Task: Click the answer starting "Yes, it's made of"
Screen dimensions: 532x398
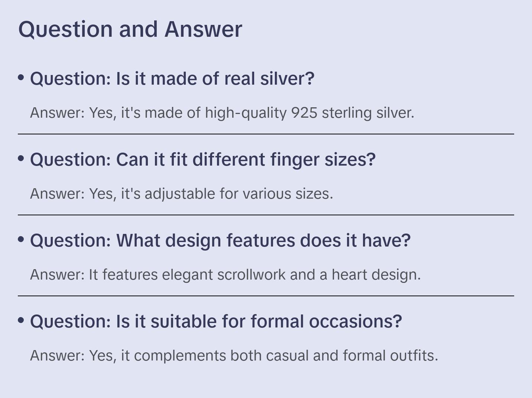Action: point(222,113)
